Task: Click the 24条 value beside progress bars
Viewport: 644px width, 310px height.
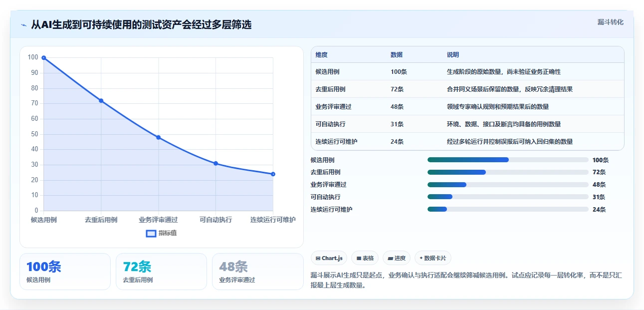Action: [599, 210]
